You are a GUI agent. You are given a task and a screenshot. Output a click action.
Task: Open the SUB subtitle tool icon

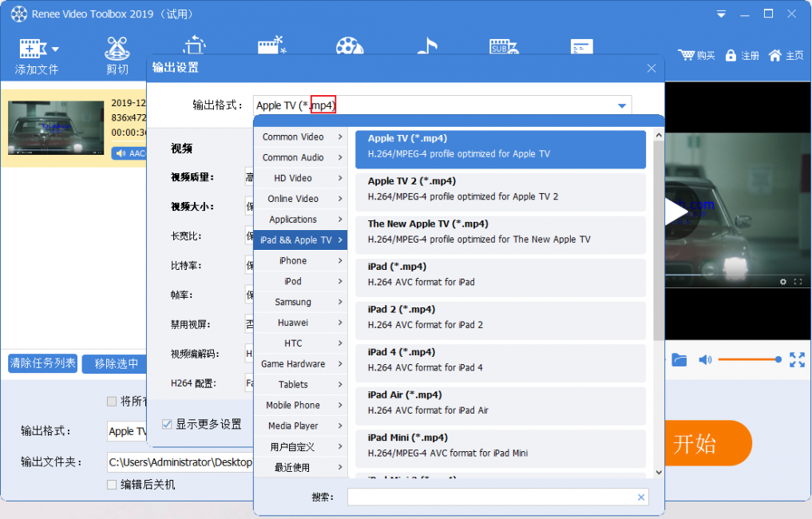tap(504, 46)
